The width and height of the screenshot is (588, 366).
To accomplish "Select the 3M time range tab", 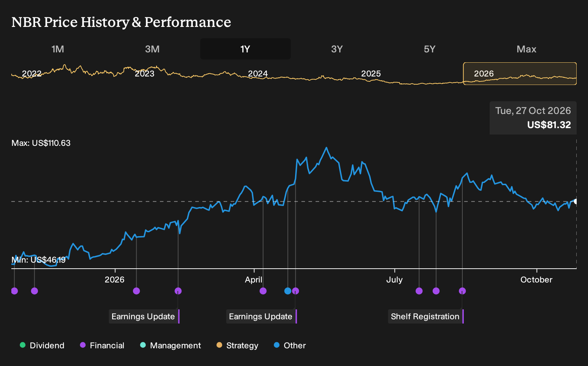I will (x=152, y=49).
